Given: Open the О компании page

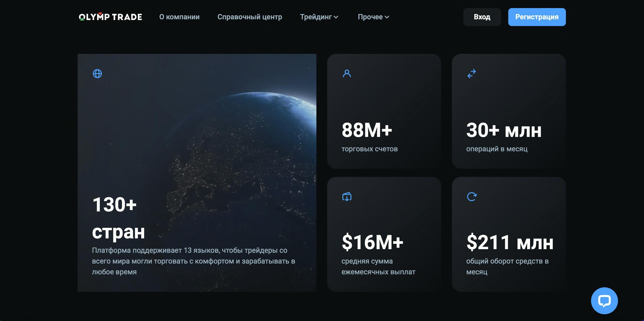Looking at the screenshot, I should click(179, 17).
